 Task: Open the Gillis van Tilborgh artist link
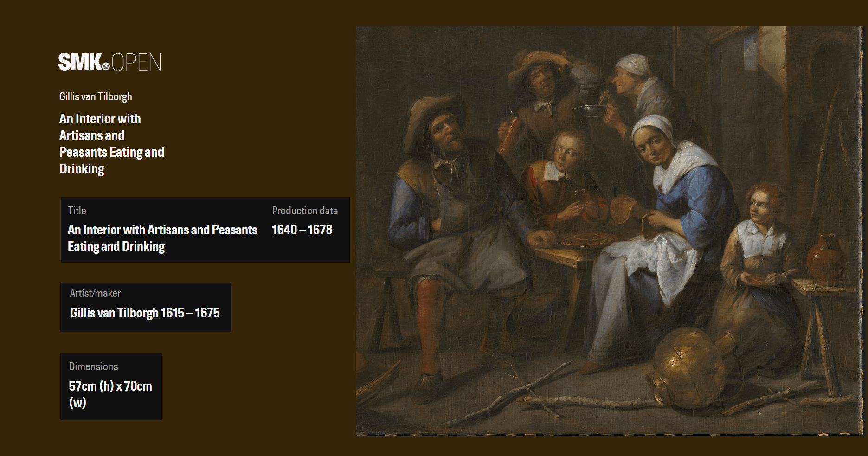click(114, 313)
